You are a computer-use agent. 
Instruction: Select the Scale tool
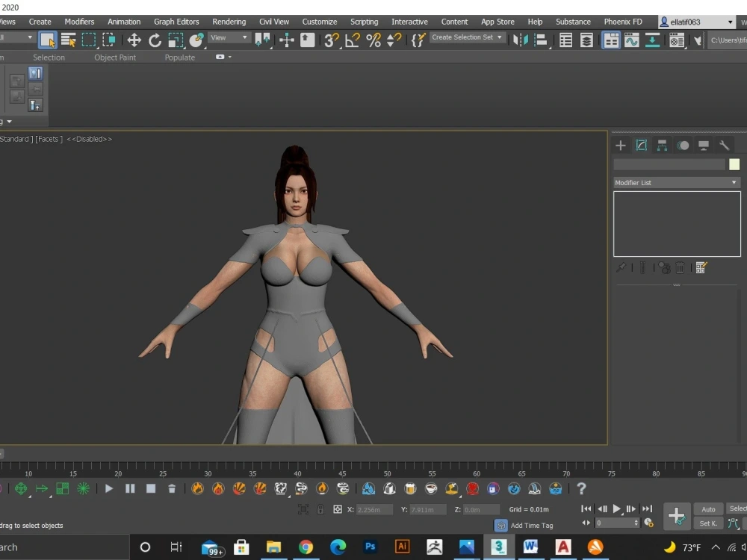tap(176, 40)
